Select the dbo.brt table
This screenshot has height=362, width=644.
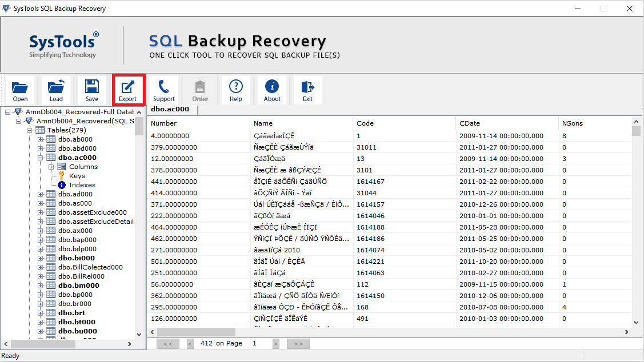pyautogui.click(x=71, y=313)
